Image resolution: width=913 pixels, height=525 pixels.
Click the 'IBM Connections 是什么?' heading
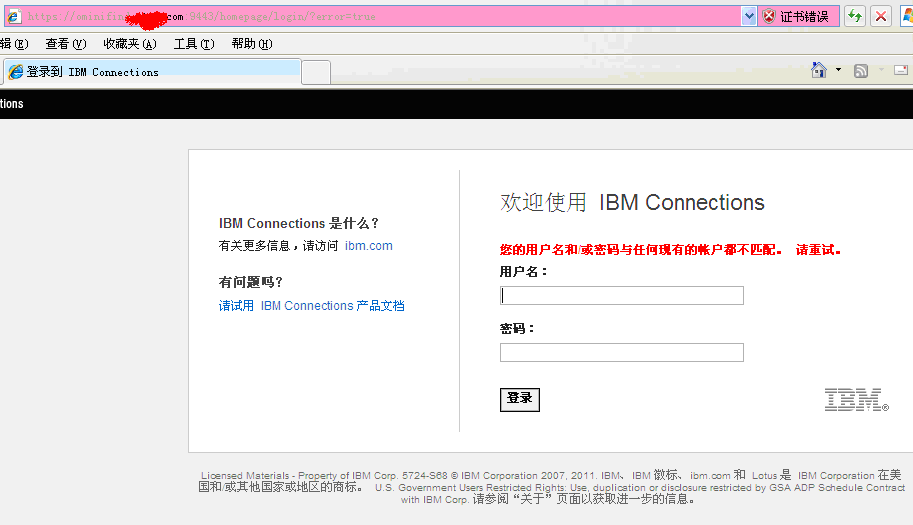coord(299,223)
